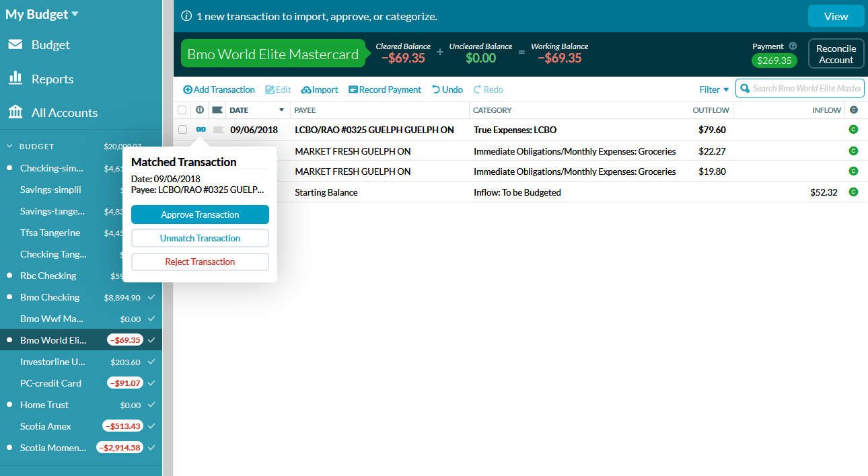
Task: Click payee LCBO/RAO #0325 GUELPH GUELPH ON
Action: pyautogui.click(x=374, y=130)
